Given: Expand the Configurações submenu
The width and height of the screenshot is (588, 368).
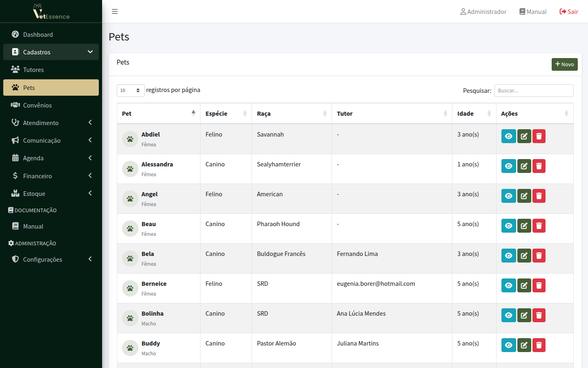Looking at the screenshot, I should (51, 259).
